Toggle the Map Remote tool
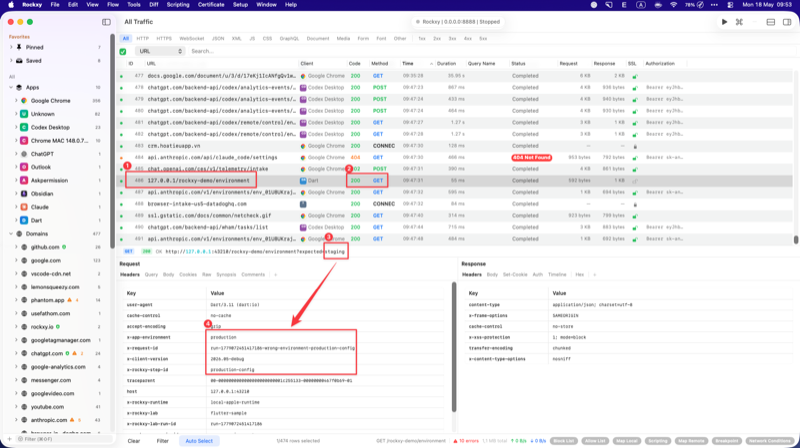800x448 pixels. 691,441
